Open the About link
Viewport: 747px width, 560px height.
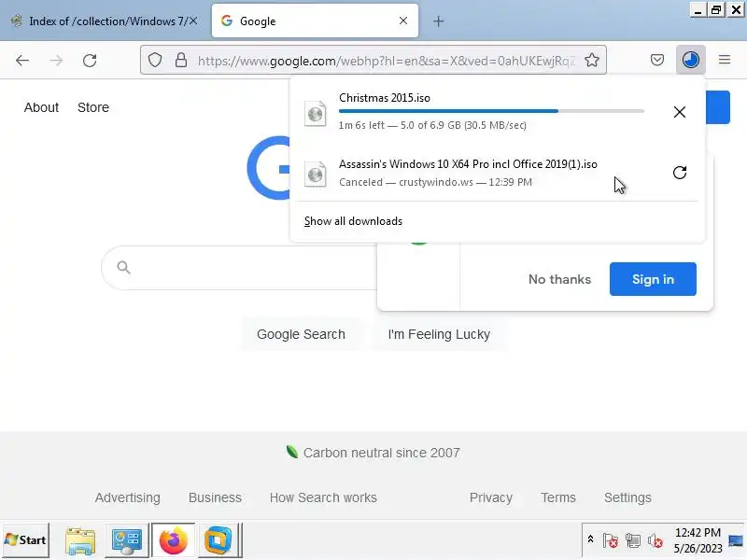coord(41,107)
